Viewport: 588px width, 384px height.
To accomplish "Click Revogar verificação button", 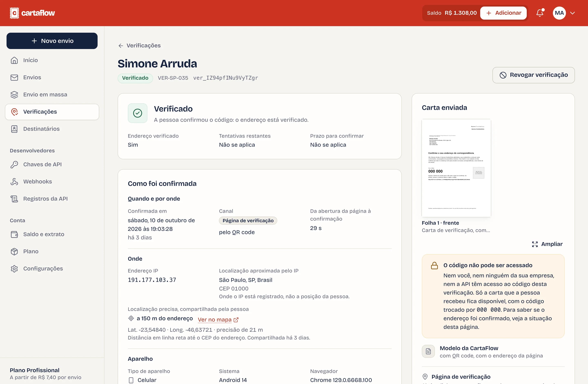I will [533, 75].
